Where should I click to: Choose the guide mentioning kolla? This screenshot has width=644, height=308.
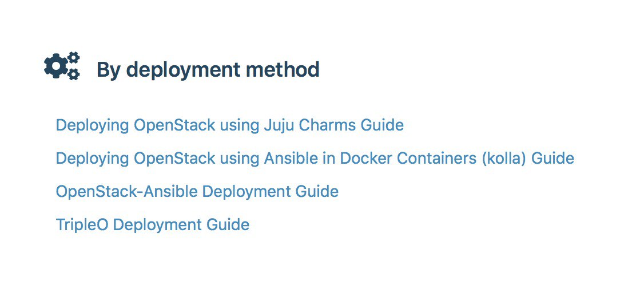pyautogui.click(x=315, y=158)
